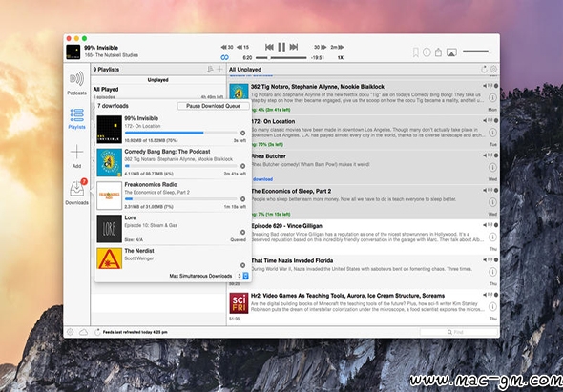Click the 99% Invisible download artwork
563x392 pixels.
click(x=110, y=129)
